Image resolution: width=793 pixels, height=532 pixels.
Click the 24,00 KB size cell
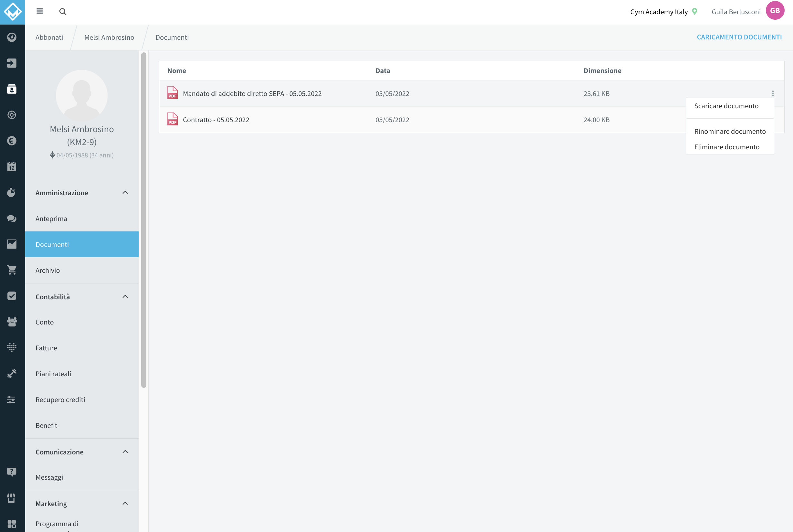(x=597, y=120)
